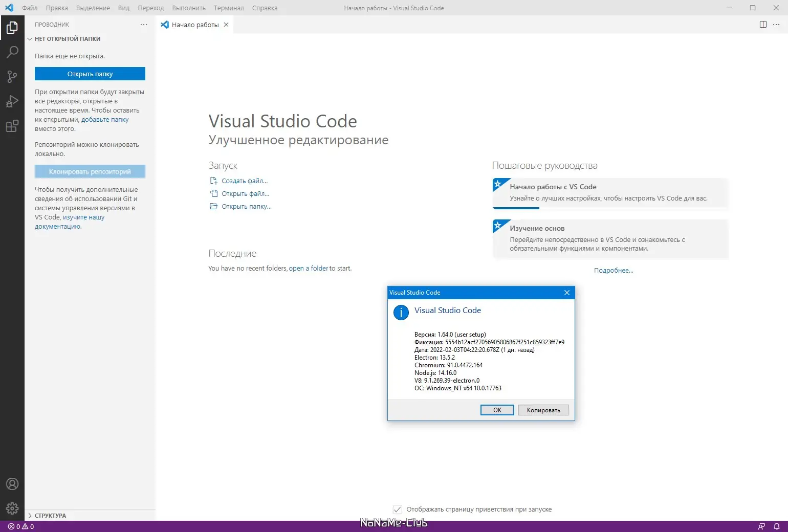This screenshot has width=788, height=532.
Task: Open the feedback icon in status bar
Action: [761, 526]
